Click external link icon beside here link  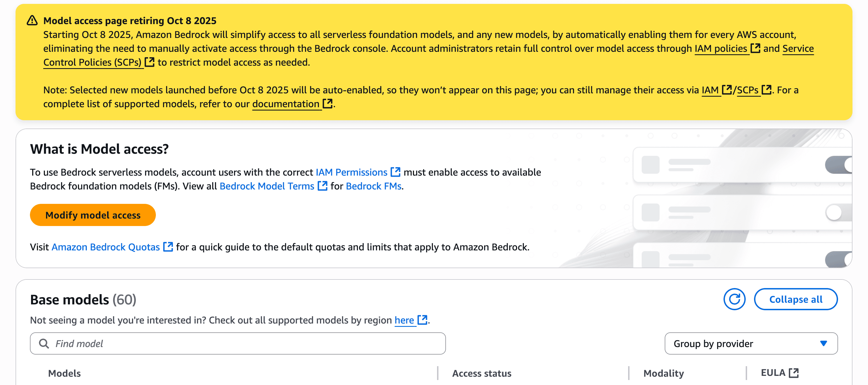click(422, 320)
